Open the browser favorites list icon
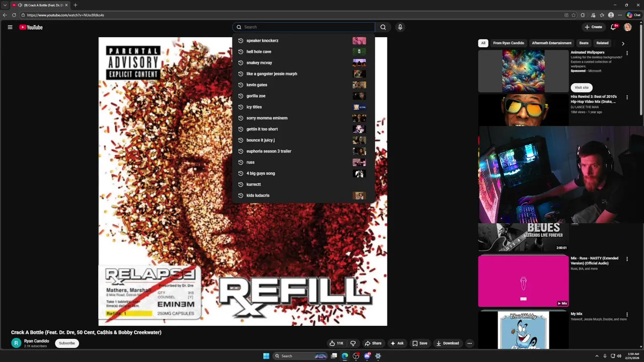The width and height of the screenshot is (644, 362). pos(602,15)
